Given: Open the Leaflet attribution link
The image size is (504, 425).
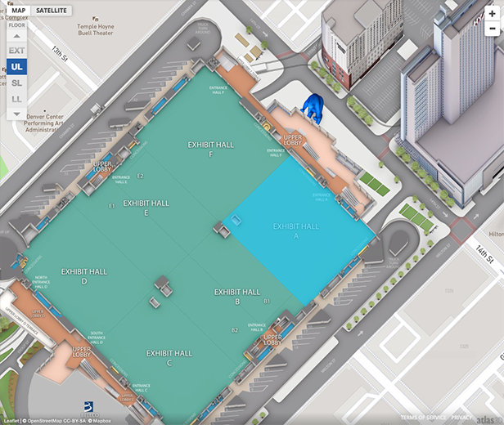Looking at the screenshot, I should pyautogui.click(x=11, y=420).
